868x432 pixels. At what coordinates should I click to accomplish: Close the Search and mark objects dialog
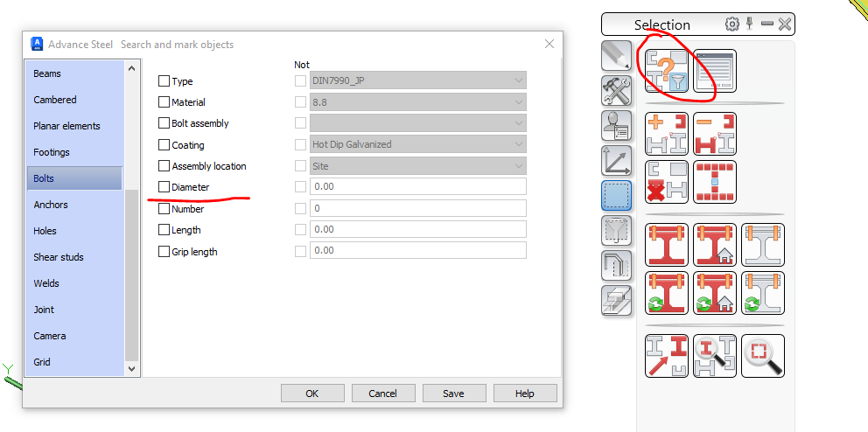click(549, 44)
